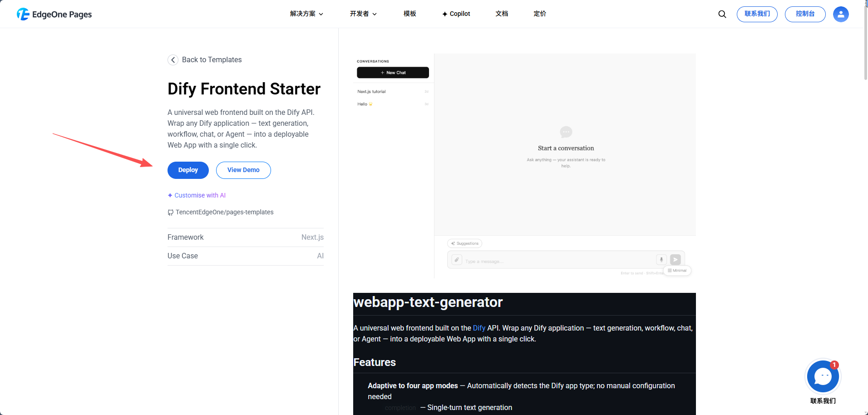The image size is (868, 415).
Task: Click the 联系我们 label under chat bubble
Action: click(823, 401)
